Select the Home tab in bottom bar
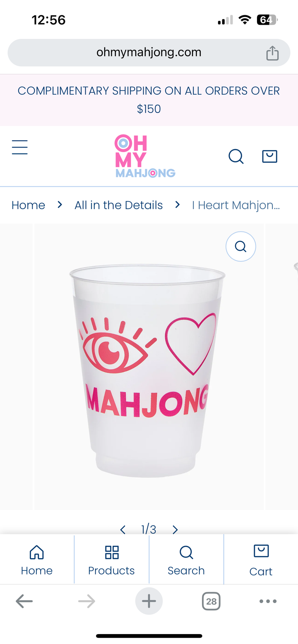The width and height of the screenshot is (298, 644). pos(37,560)
